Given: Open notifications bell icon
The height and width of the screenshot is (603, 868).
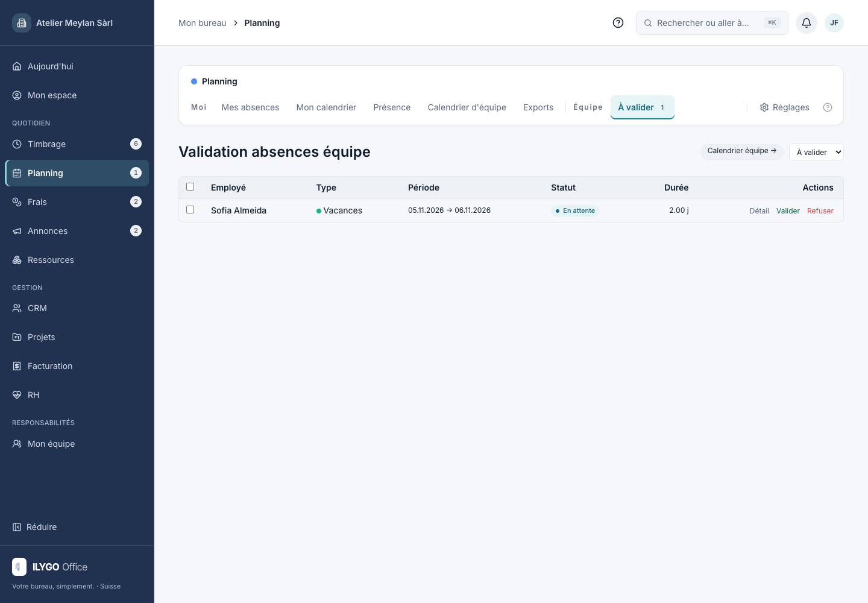Looking at the screenshot, I should (x=807, y=23).
